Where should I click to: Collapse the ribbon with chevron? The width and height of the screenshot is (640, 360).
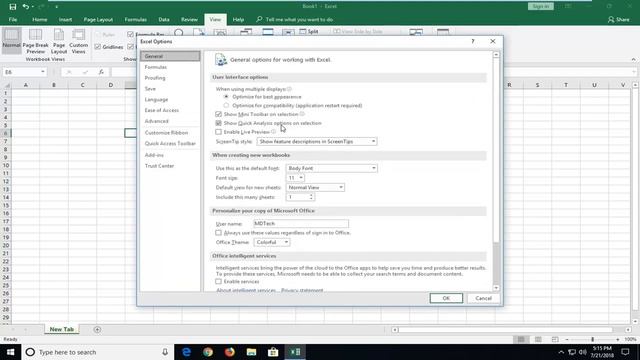pos(633,59)
